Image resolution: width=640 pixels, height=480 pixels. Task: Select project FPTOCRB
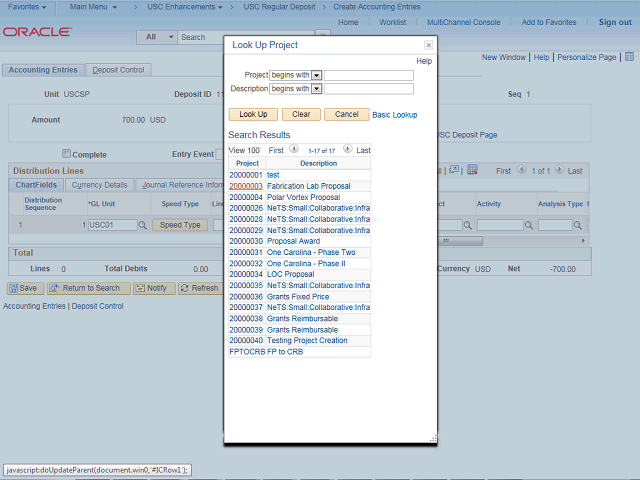click(x=247, y=352)
